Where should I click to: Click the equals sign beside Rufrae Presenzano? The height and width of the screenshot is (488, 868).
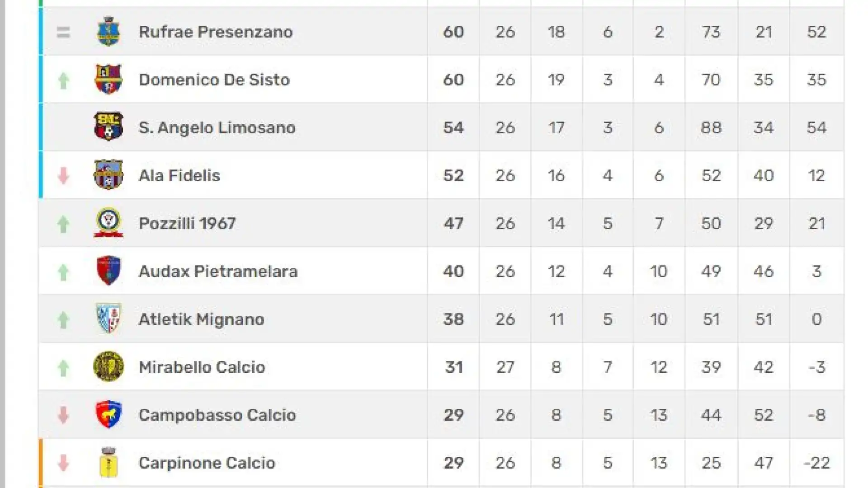click(63, 32)
